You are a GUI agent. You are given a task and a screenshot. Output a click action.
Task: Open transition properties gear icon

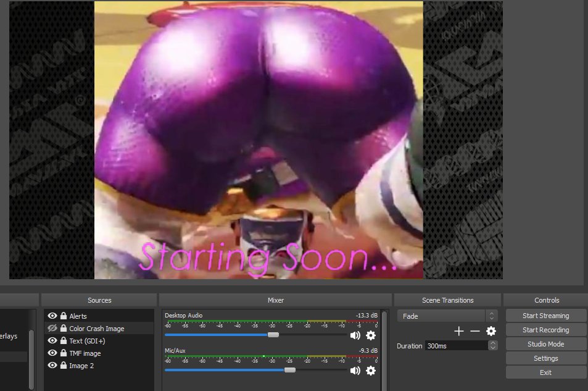click(491, 331)
